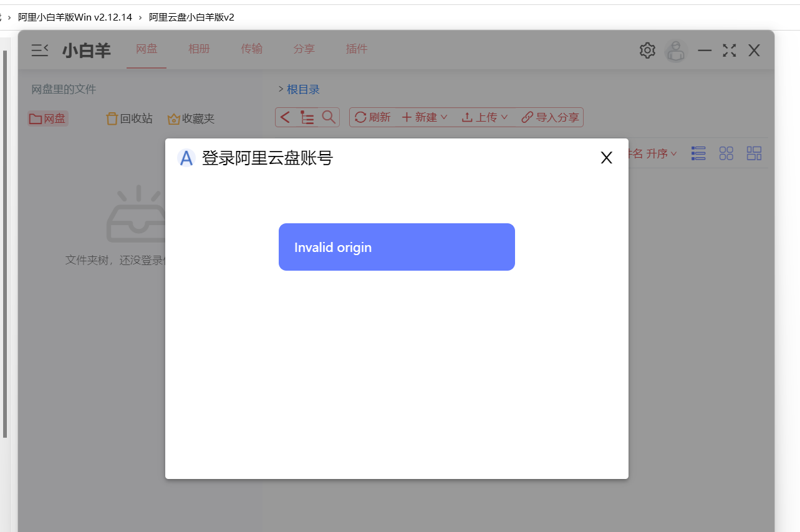The width and height of the screenshot is (800, 532).
Task: Open settings via the gear icon
Action: [647, 51]
